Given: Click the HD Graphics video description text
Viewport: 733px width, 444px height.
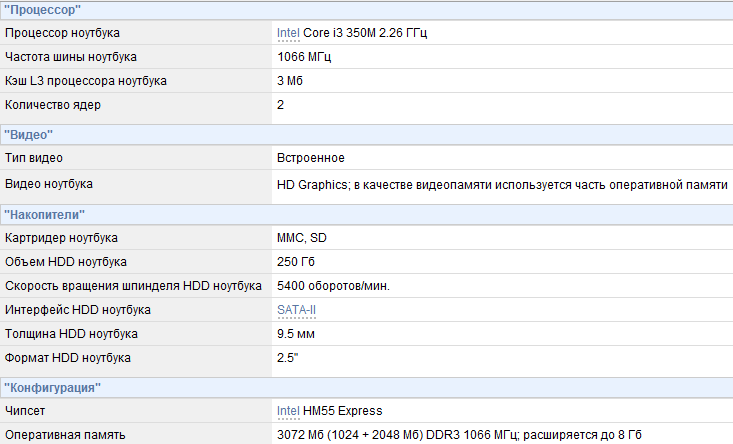Looking at the screenshot, I should 503,185.
